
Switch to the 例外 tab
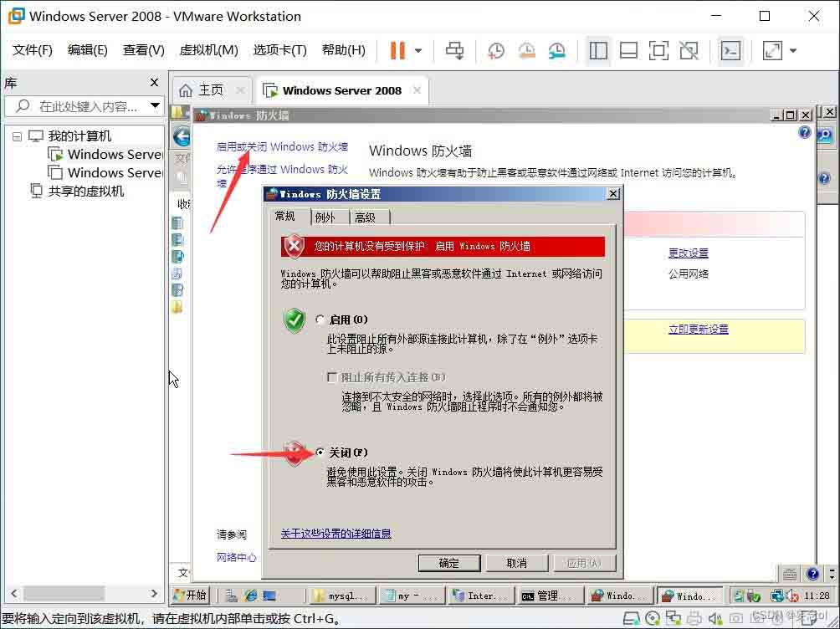point(325,217)
